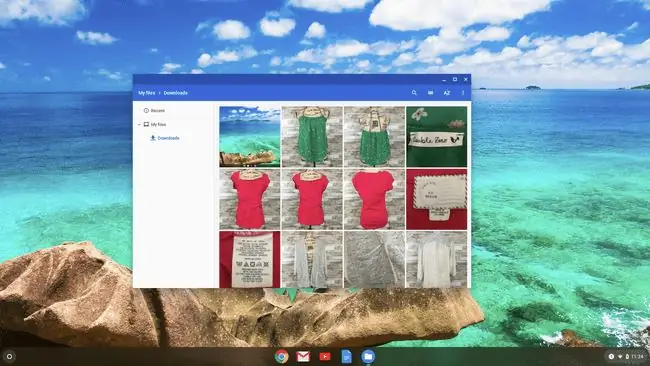This screenshot has height=366, width=650.
Task: Select red garment envelope label thumbnail
Action: click(x=437, y=199)
